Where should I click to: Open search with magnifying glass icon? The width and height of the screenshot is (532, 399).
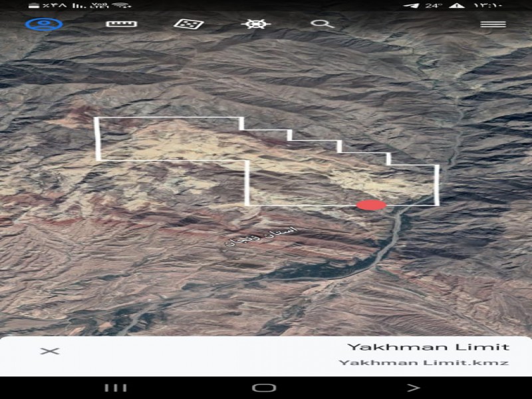click(x=322, y=25)
